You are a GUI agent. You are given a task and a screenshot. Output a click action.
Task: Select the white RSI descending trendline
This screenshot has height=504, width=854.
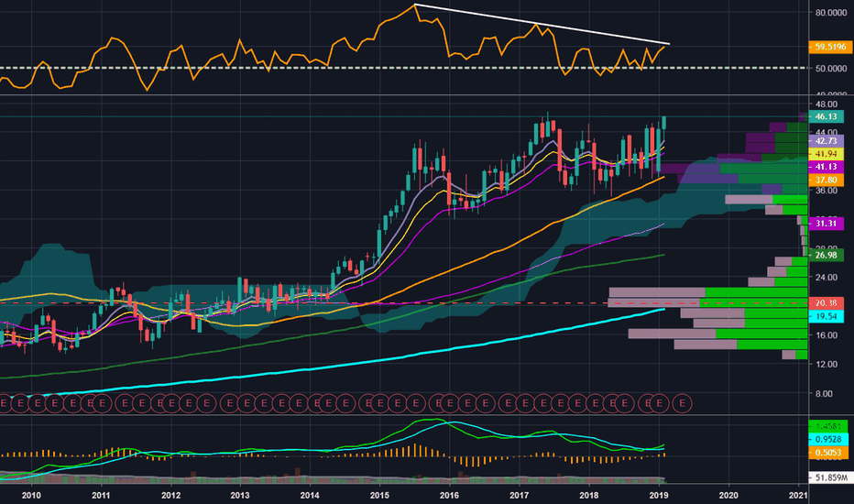[542, 25]
